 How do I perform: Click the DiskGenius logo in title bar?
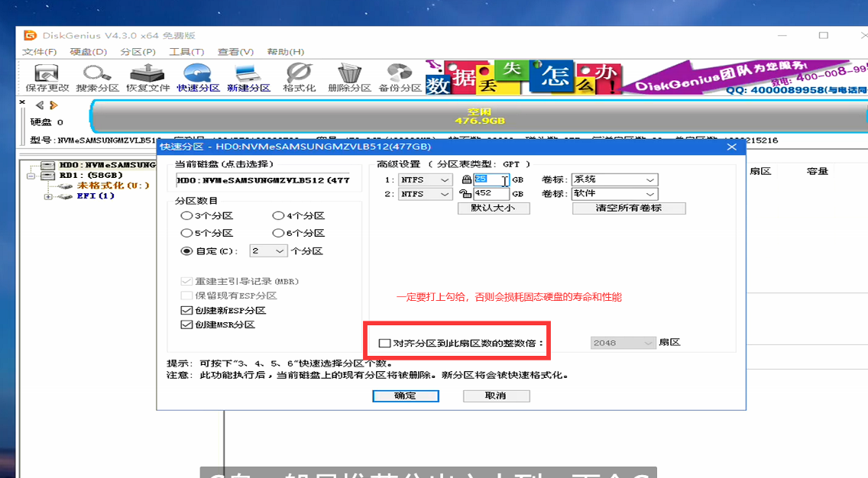tap(30, 35)
